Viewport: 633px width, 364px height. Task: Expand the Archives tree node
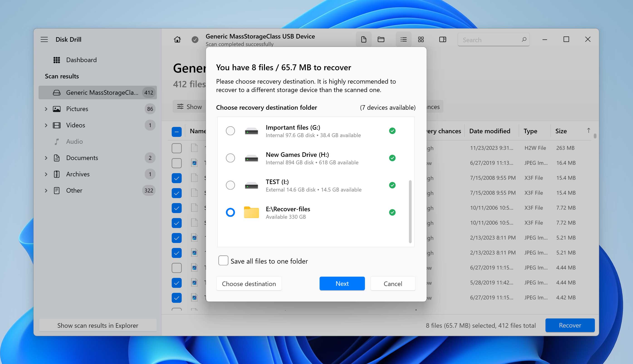click(46, 174)
